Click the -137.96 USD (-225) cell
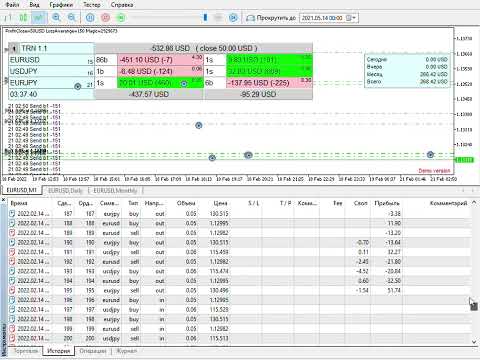Screen dimensions: 480x360 [269, 83]
